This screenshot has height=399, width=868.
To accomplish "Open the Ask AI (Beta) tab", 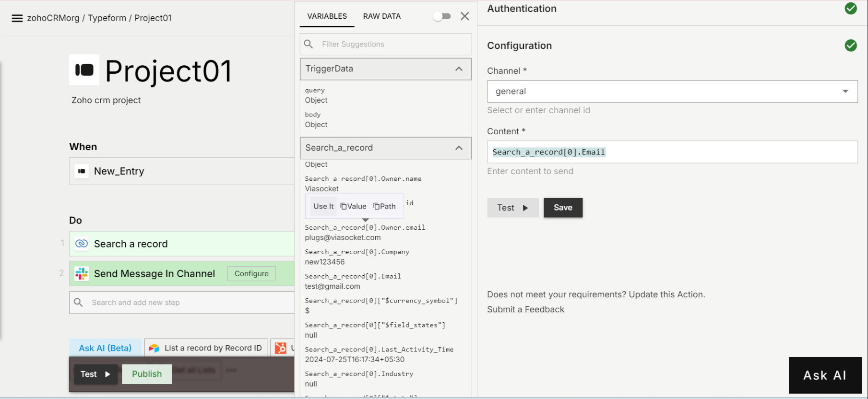I will 106,348.
